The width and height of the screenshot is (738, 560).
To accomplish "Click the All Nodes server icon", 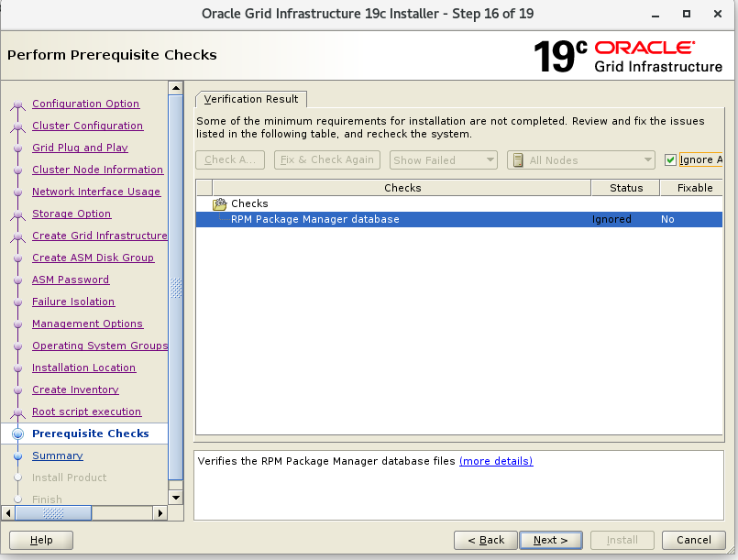I will pyautogui.click(x=518, y=160).
